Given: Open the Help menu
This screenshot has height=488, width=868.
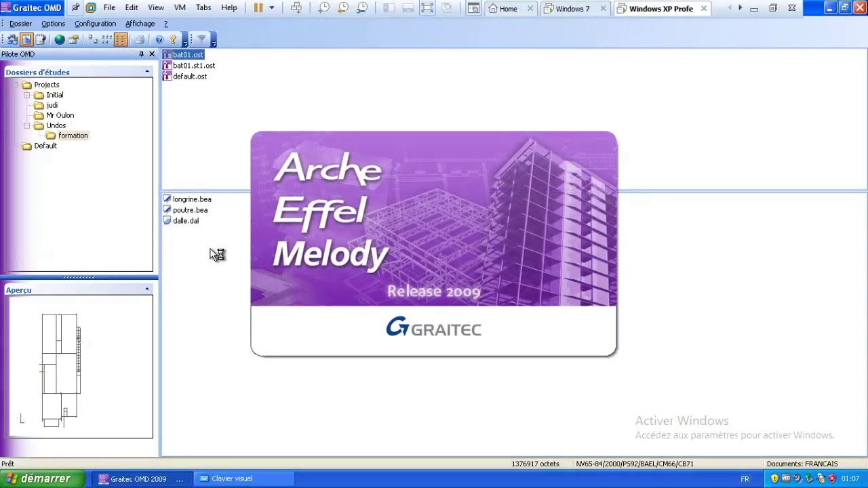Looking at the screenshot, I should tap(229, 8).
